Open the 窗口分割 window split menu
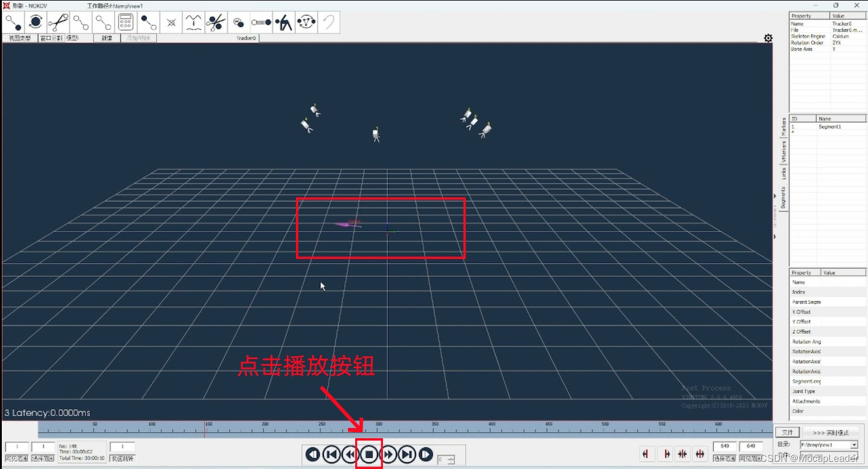Viewport: 868px width, 469px height. (x=51, y=38)
